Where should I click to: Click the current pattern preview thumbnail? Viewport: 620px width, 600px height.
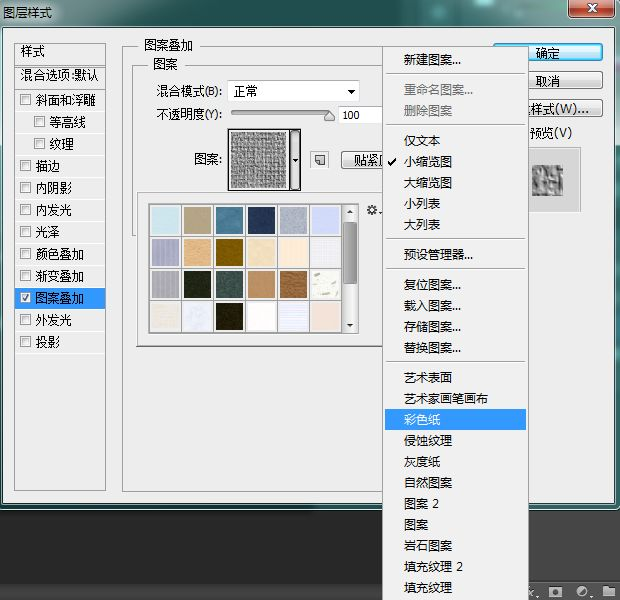pos(258,159)
